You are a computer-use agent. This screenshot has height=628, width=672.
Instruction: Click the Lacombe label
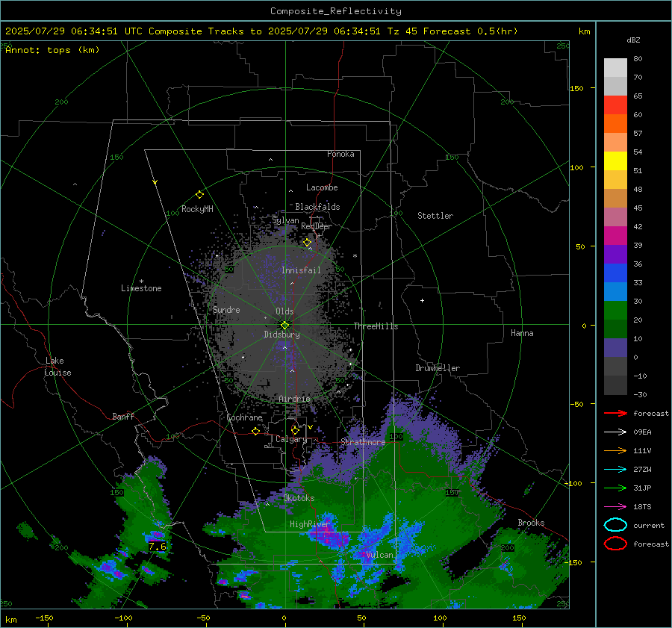pyautogui.click(x=322, y=187)
